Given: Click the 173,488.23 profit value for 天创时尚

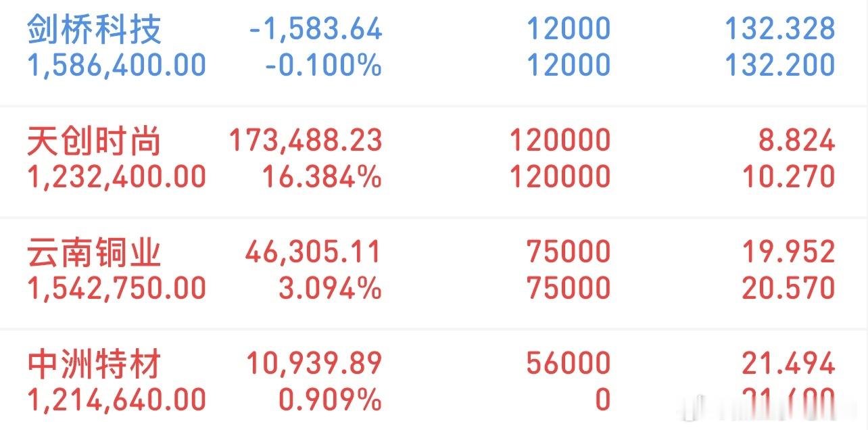Looking at the screenshot, I should [304, 142].
